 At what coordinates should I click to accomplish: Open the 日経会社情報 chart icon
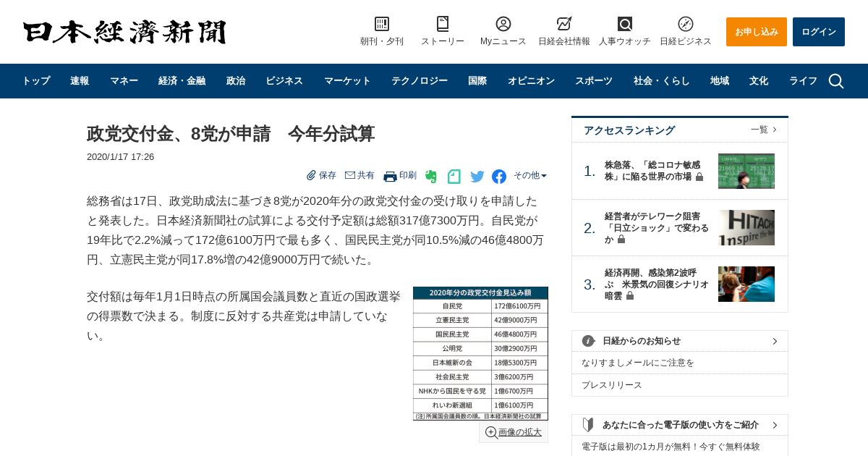pos(564,24)
